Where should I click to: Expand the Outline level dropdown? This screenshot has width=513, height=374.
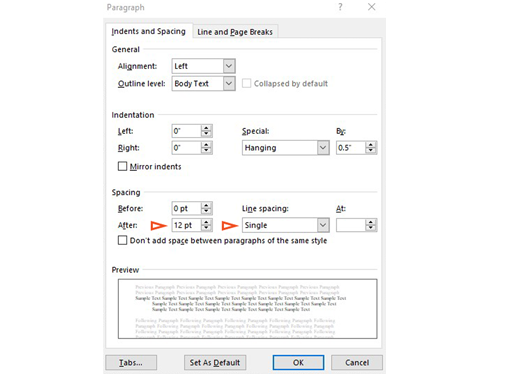tap(229, 83)
